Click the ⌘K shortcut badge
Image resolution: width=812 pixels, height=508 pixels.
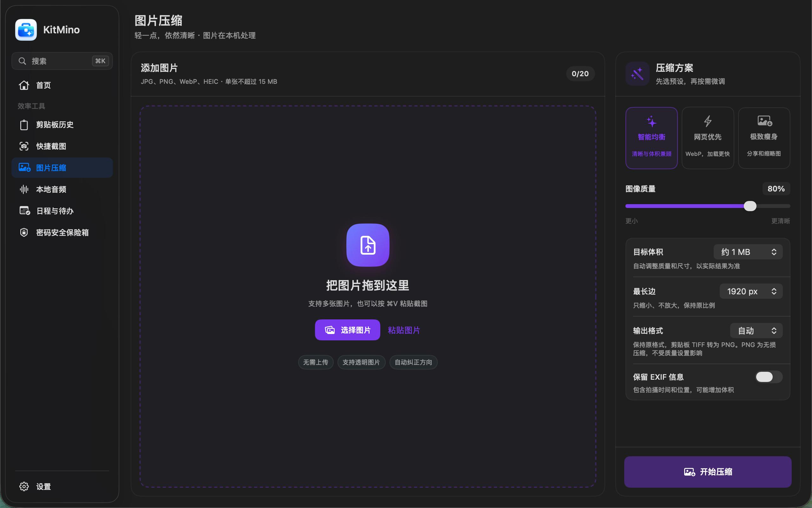click(x=100, y=61)
